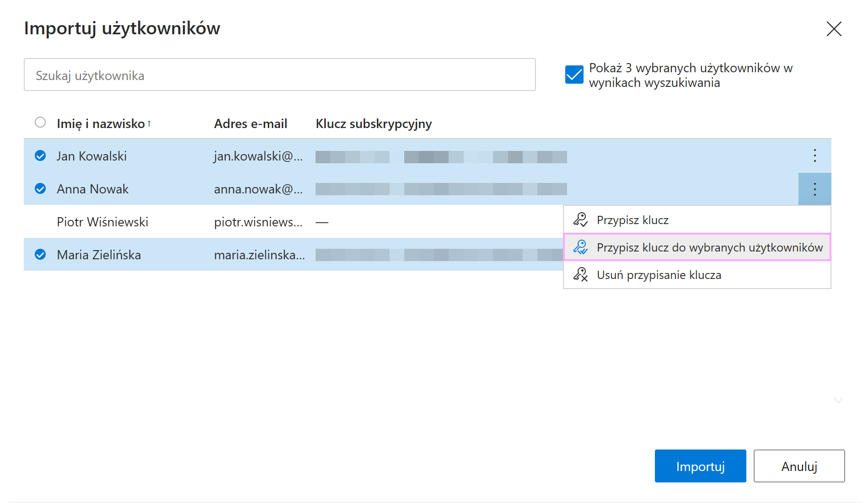
Task: Open the three-dot menu on Jan Kowalski's row
Action: (815, 156)
